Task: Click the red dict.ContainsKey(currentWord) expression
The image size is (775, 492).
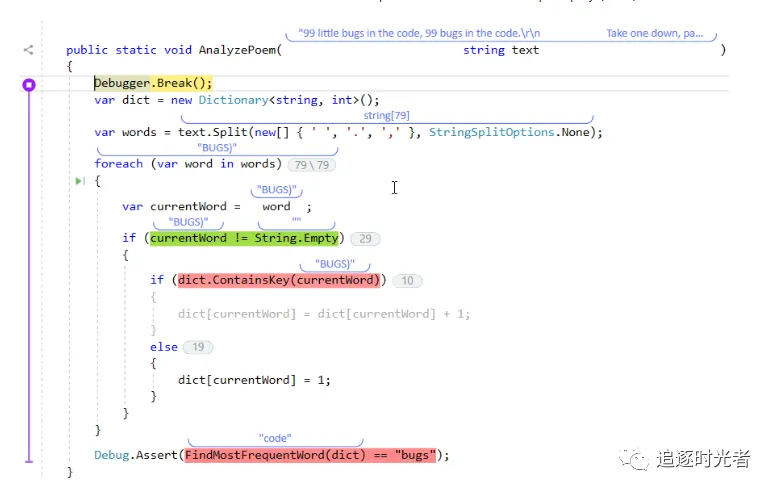Action: (x=279, y=280)
